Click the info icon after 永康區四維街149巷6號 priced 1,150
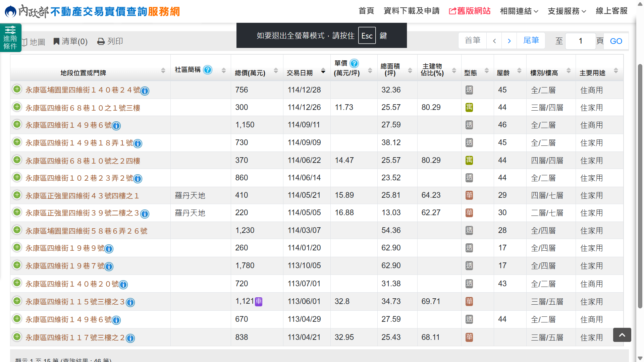 (116, 126)
